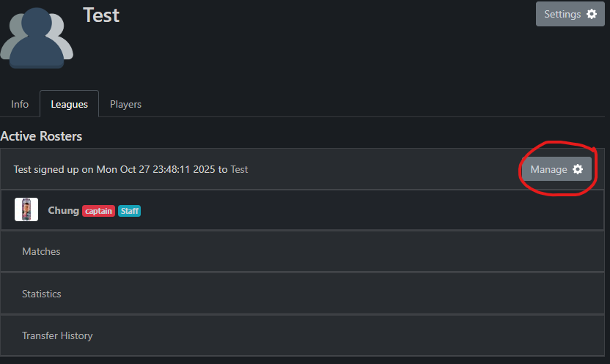Screen dimensions: 610x364
Task: Select the Leagues tab
Action: (69, 104)
